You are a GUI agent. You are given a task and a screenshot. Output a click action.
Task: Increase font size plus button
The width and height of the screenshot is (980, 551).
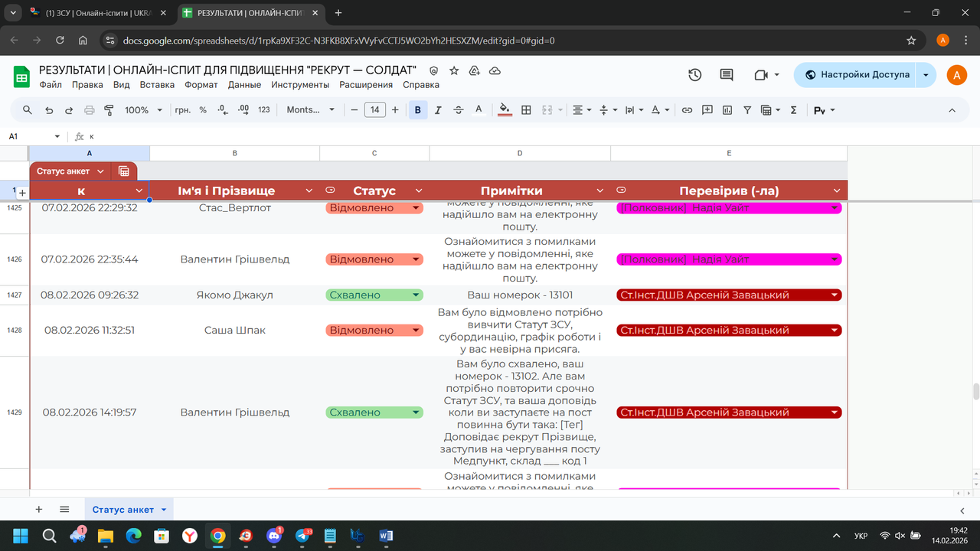[395, 110]
